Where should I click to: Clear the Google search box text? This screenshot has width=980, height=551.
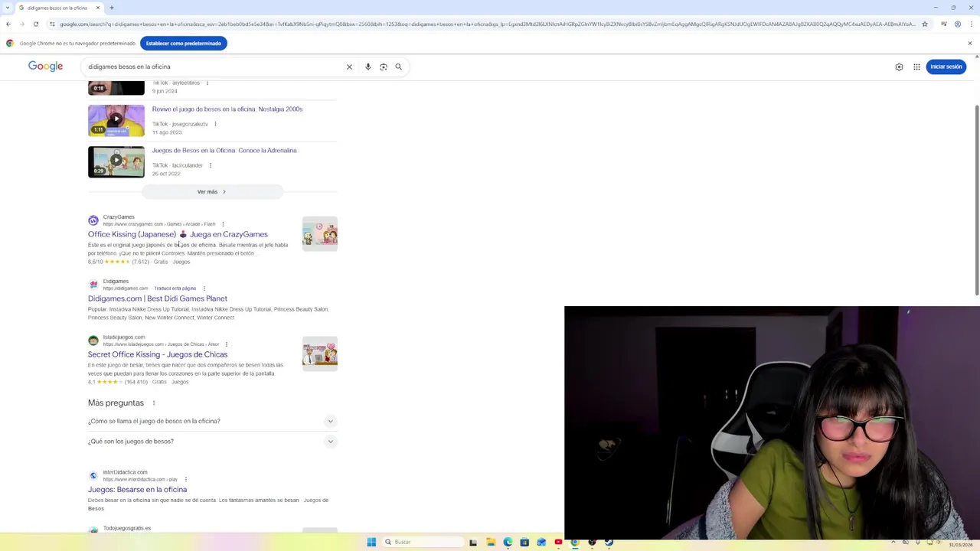[x=349, y=67]
